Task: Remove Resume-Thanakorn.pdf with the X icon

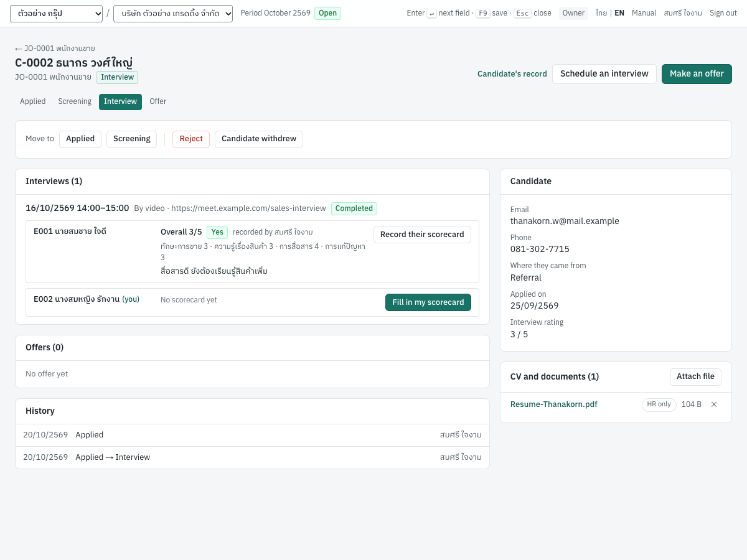Action: pos(714,404)
